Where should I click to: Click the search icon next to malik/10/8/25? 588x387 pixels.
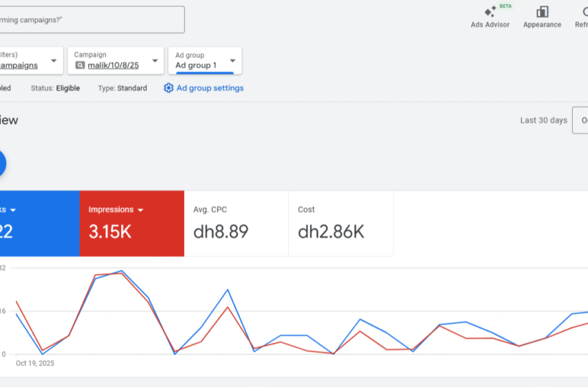[80, 66]
